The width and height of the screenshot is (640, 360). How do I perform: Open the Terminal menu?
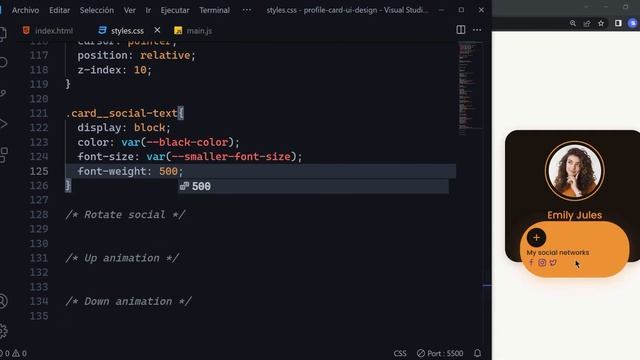click(214, 10)
